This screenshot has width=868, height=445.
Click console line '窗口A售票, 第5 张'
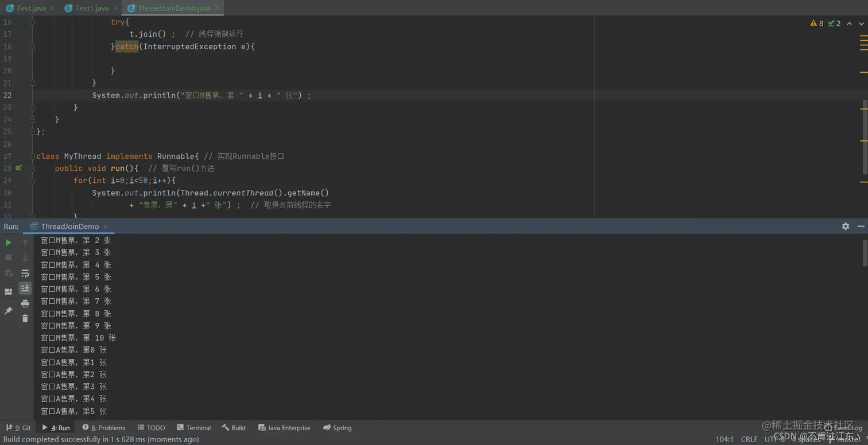[x=73, y=411]
